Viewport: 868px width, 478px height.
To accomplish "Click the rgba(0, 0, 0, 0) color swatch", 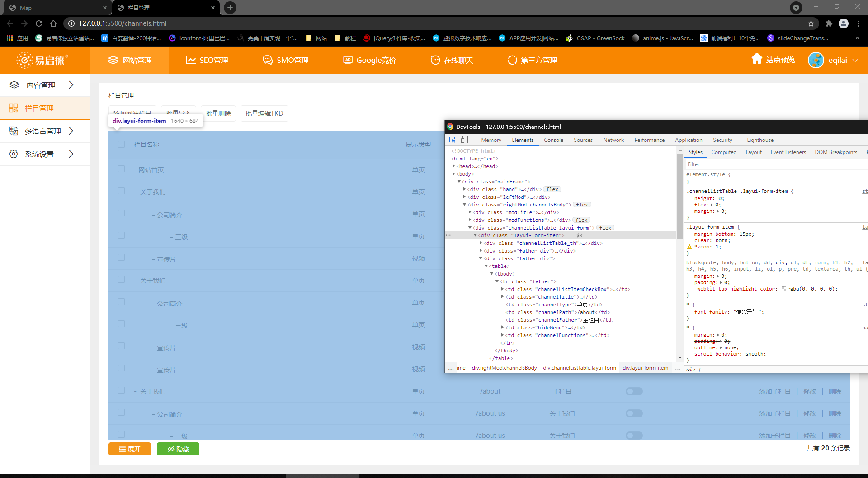I will [784, 289].
